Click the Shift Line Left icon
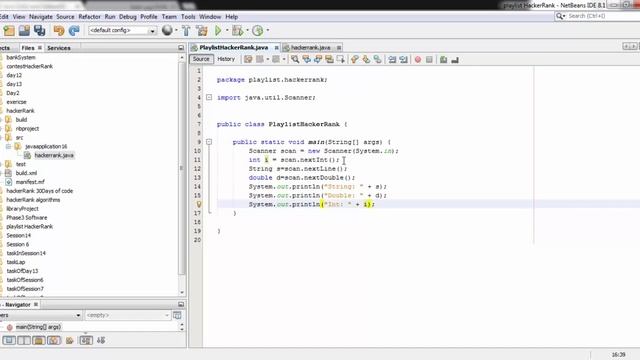Image resolution: width=640 pixels, height=360 pixels. click(x=392, y=60)
